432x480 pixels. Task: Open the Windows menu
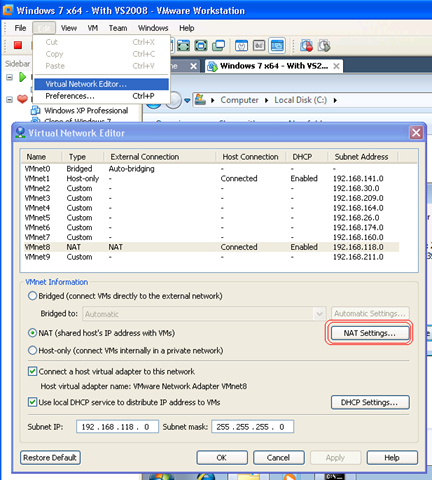click(x=153, y=28)
